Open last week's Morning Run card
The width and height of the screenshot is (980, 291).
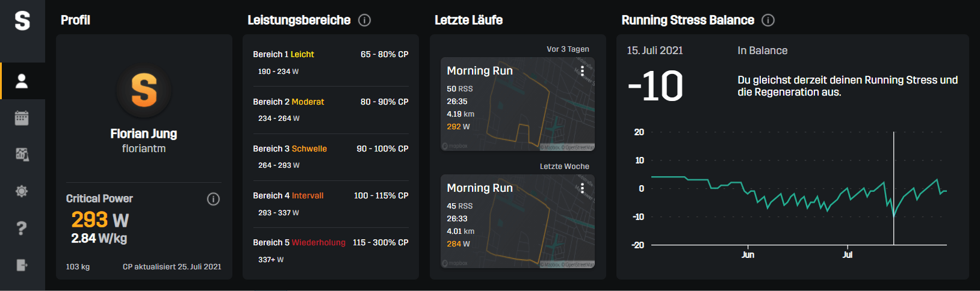click(518, 221)
